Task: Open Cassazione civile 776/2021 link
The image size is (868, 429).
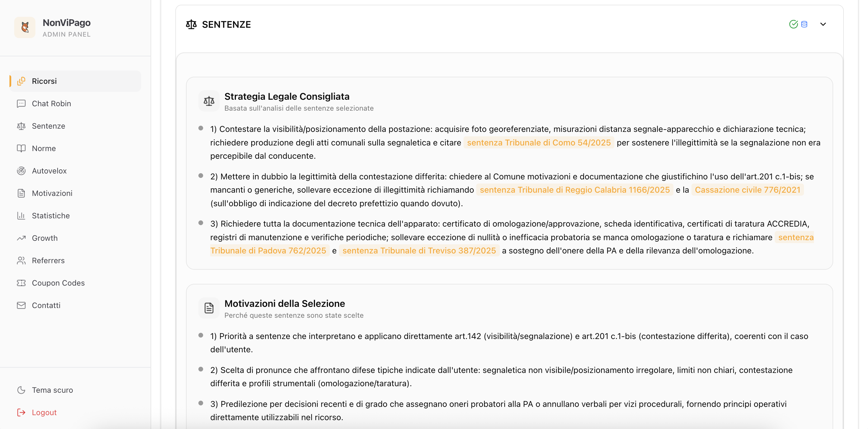Action: point(747,190)
